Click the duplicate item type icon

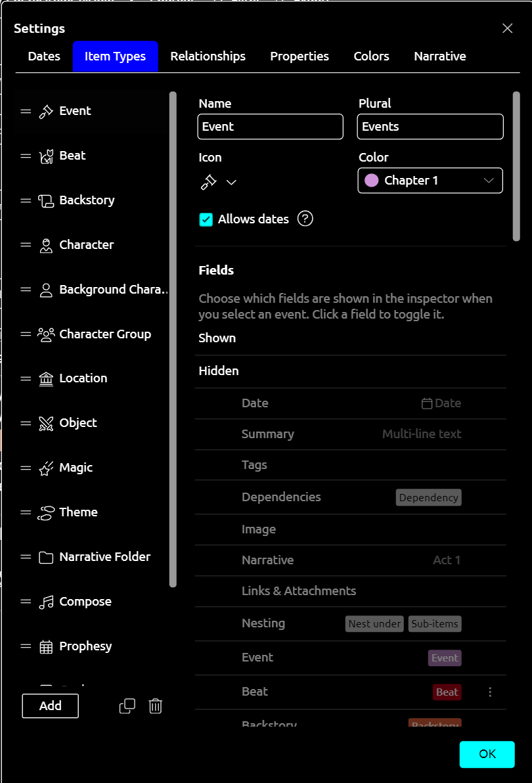click(127, 706)
